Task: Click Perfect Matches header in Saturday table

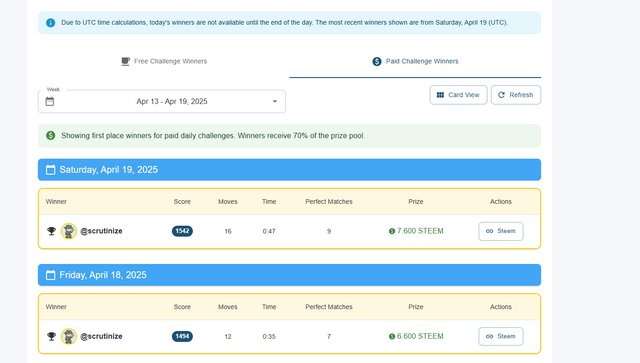Action: 329,202
